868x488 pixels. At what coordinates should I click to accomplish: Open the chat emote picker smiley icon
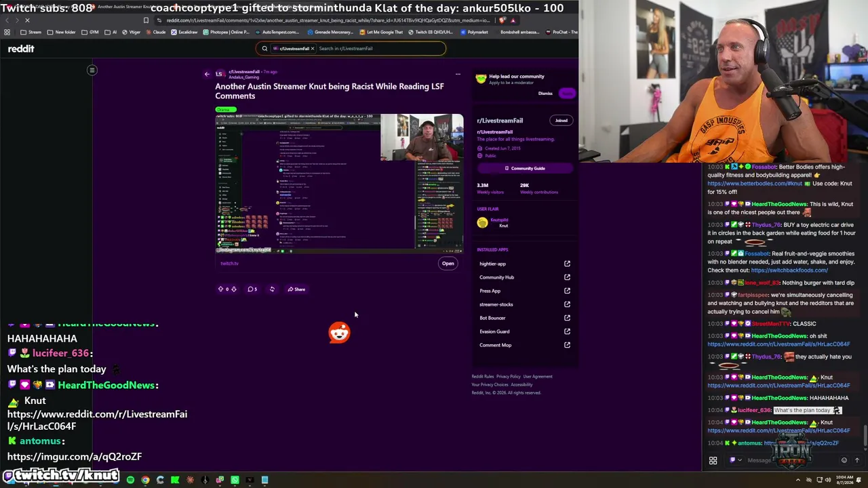pos(844,461)
